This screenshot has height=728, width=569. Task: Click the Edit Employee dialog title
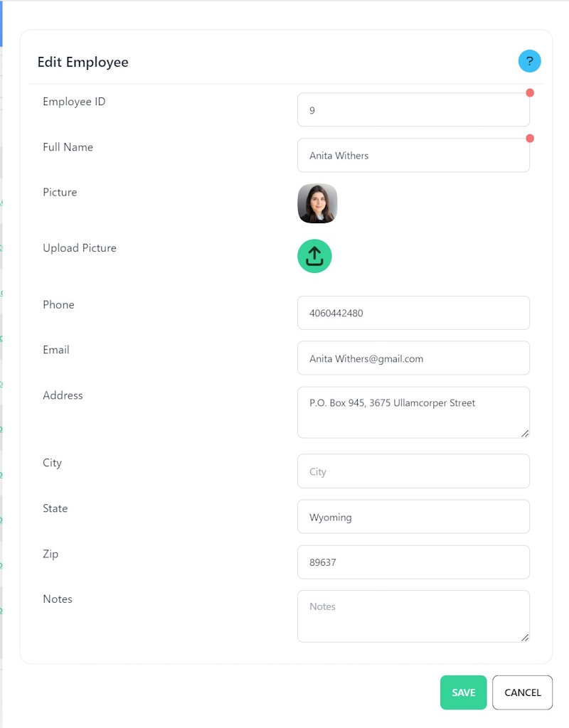83,62
